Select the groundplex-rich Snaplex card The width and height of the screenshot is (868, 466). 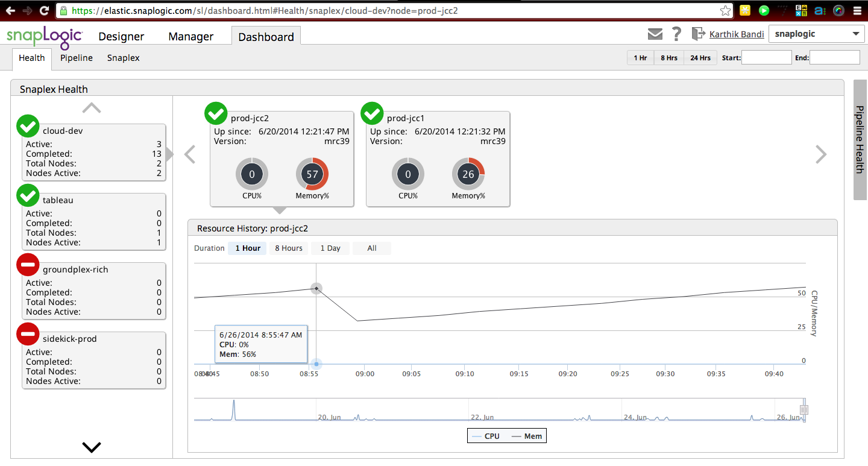(94, 291)
